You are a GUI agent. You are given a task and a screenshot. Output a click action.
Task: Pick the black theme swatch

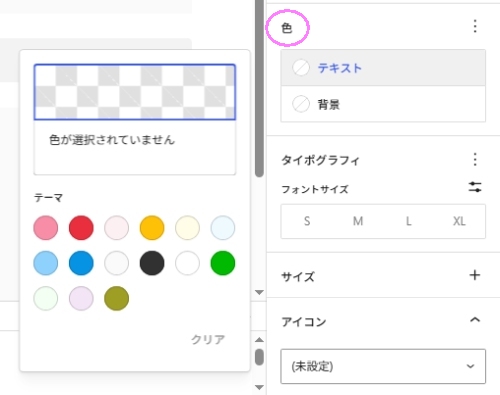(x=152, y=263)
